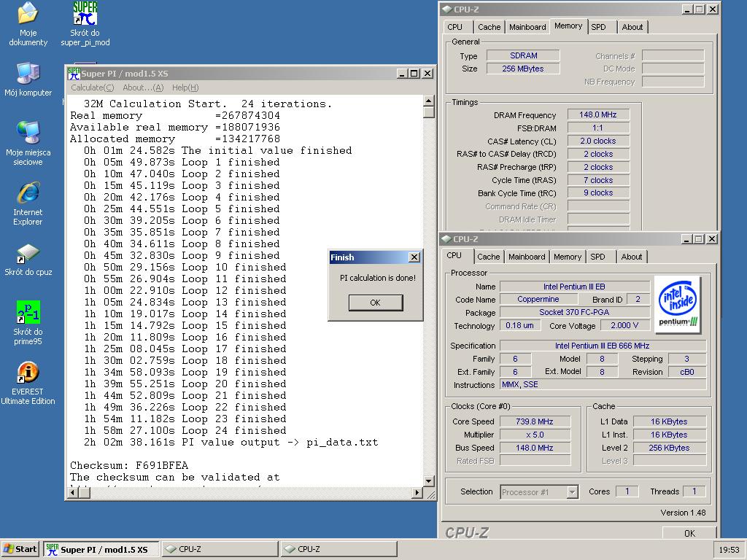Click the Code Name Coppermine field
The image size is (747, 560).
tap(538, 299)
